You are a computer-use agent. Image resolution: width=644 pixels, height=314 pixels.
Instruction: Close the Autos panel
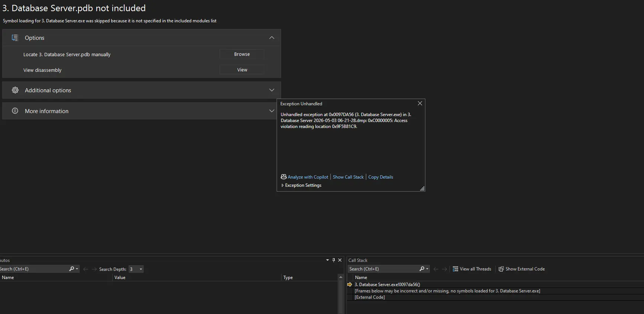tap(340, 260)
